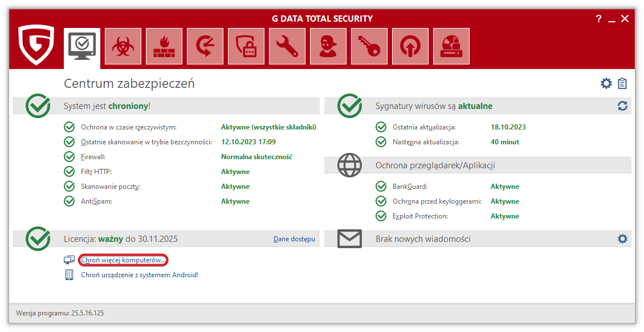Screen dimensions: 644x332
Task: Open the autostart manager power-arrow tab
Action: 410,46
